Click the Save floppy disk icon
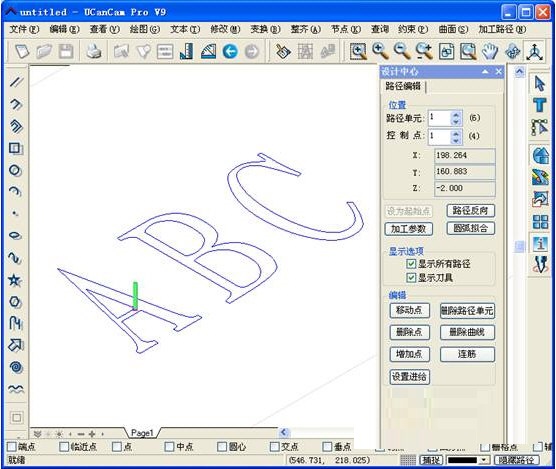Screen dimensions: 556x469 tap(66, 52)
